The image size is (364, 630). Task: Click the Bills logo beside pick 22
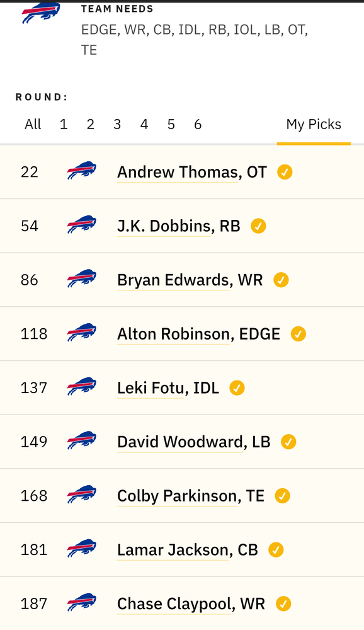tap(82, 170)
